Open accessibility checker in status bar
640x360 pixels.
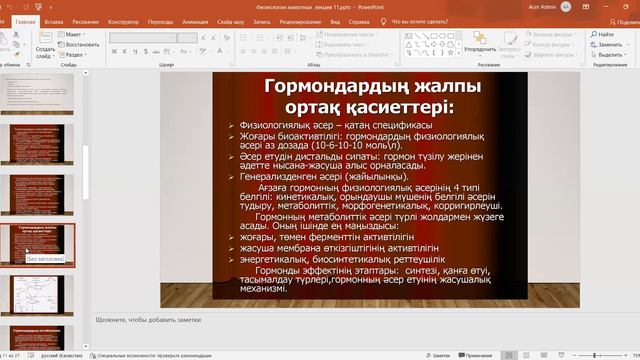pyautogui.click(x=151, y=356)
